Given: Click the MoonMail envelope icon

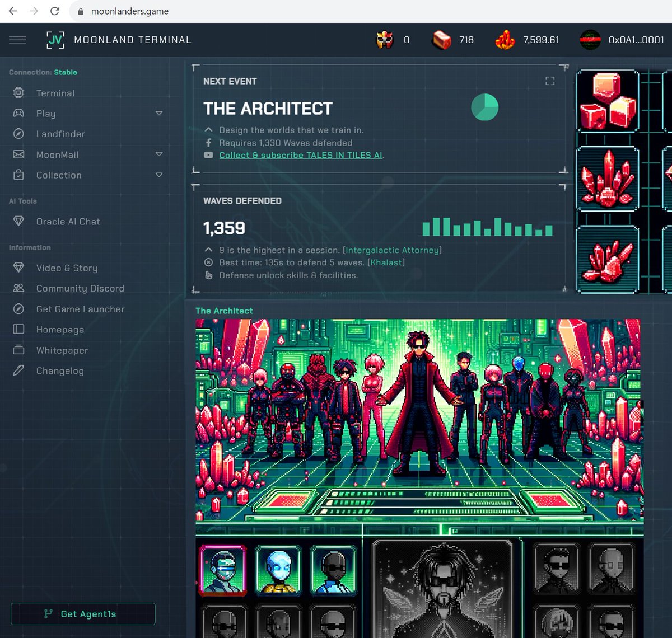Looking at the screenshot, I should (18, 154).
